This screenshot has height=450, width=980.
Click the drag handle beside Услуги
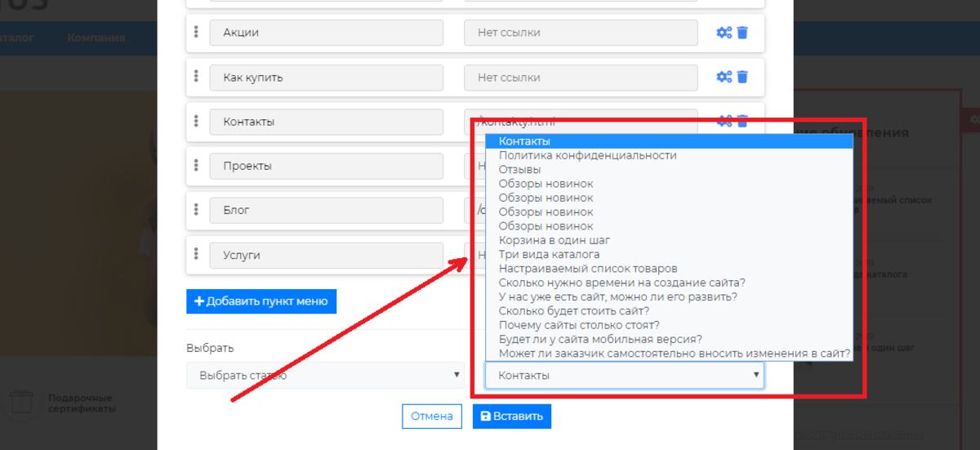[196, 254]
